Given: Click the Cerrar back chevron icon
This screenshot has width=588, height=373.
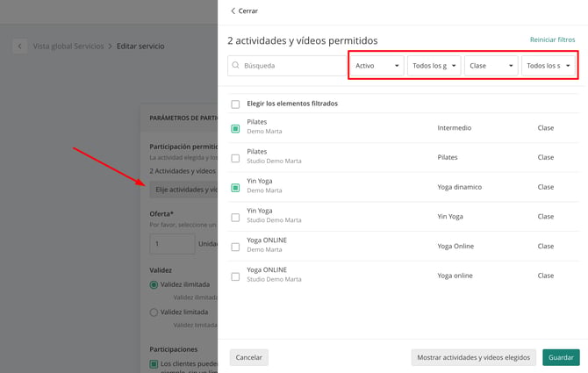Looking at the screenshot, I should tap(233, 11).
